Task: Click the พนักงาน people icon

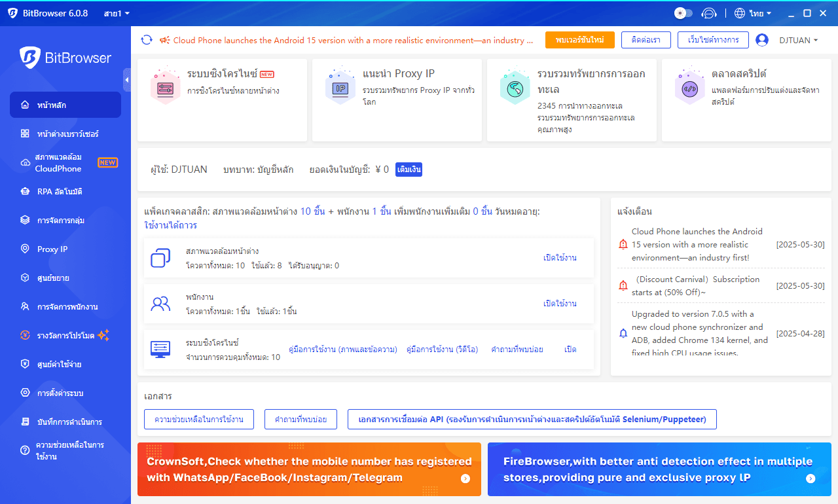Action: coord(160,304)
